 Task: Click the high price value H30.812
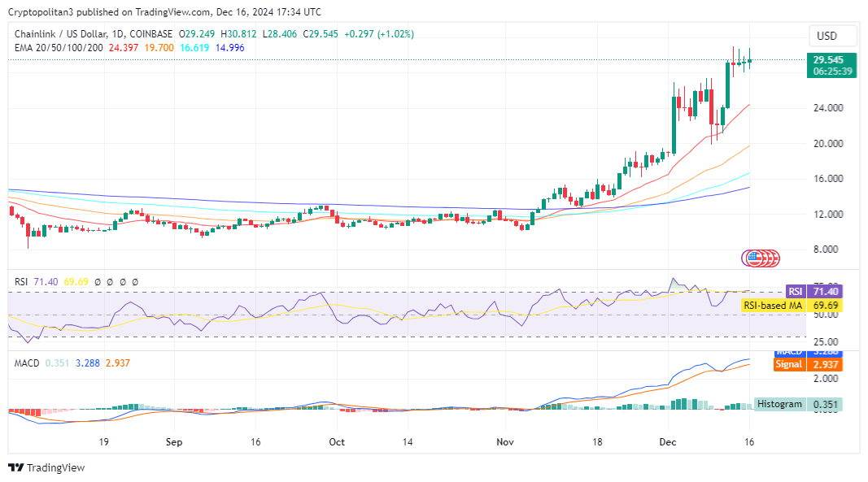[x=238, y=34]
